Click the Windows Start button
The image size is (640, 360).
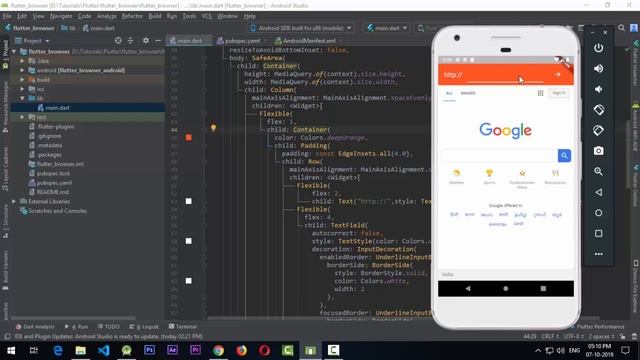11,350
